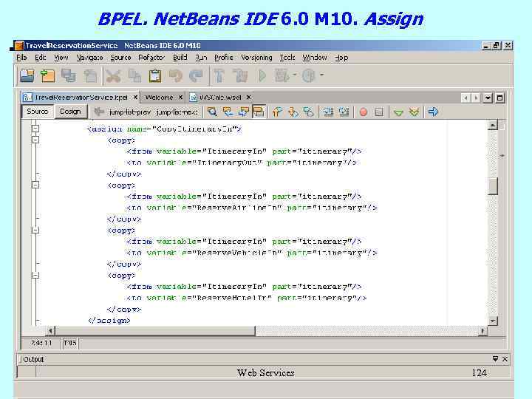
Task: Switch to Source view
Action: tap(38, 112)
